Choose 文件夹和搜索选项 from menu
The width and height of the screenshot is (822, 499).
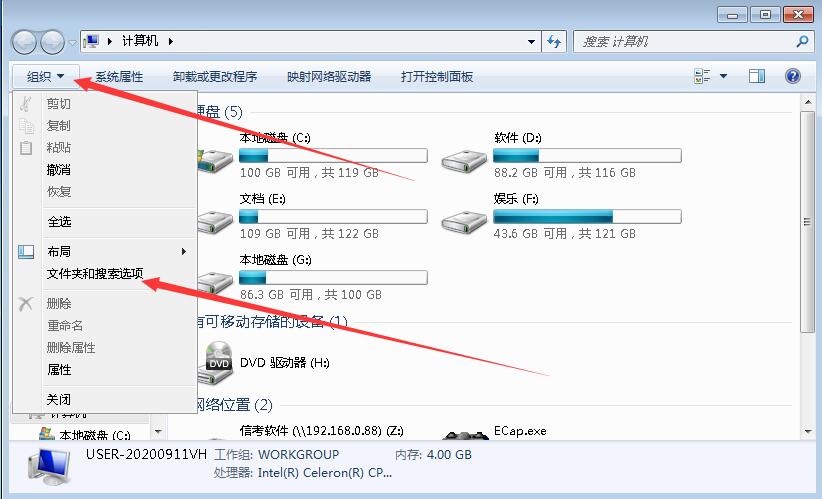pos(95,274)
